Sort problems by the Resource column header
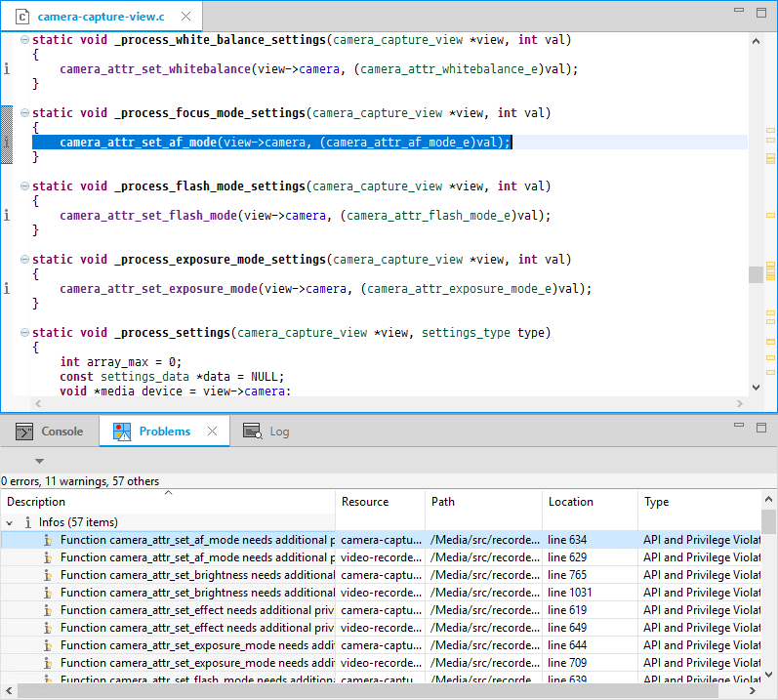This screenshot has height=700, width=778. (365, 502)
